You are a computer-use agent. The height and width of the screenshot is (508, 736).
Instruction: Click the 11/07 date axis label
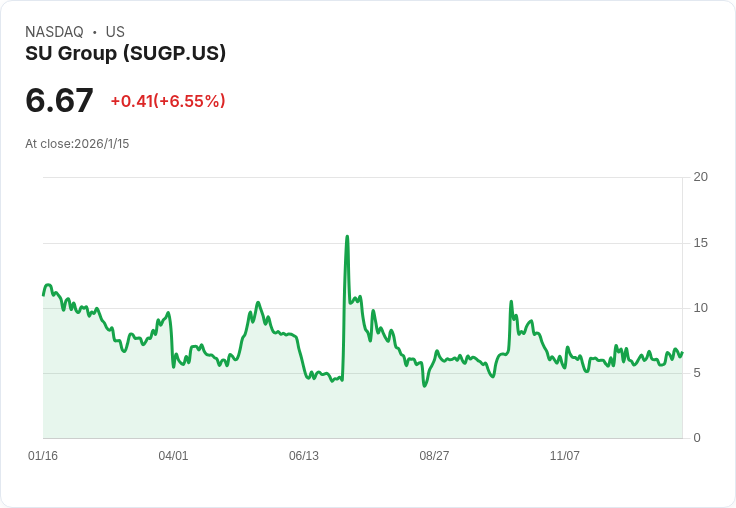[565, 456]
